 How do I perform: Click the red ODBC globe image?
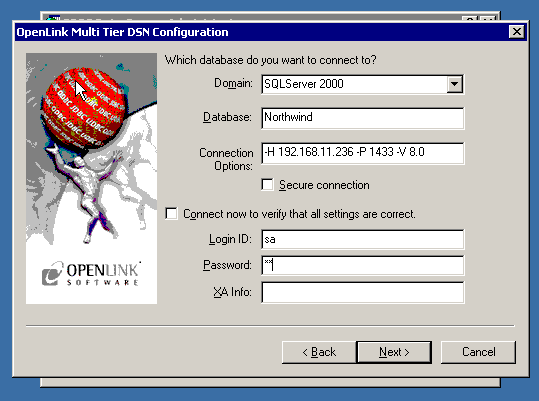coord(82,107)
